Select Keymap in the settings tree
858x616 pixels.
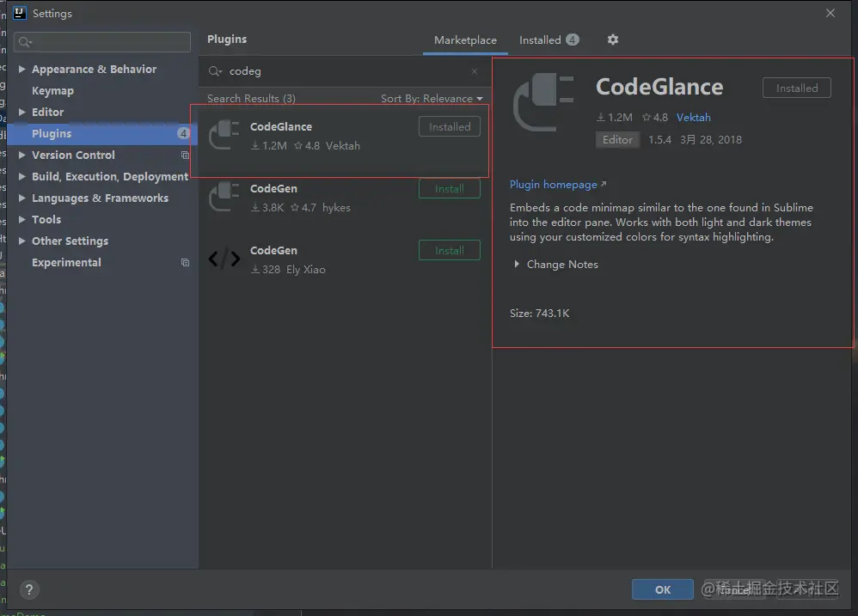click(x=52, y=91)
